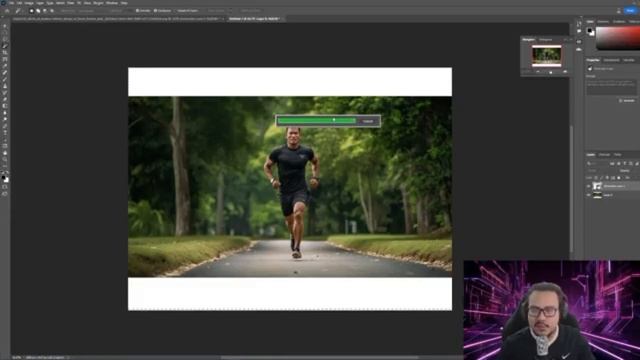Choose Add to Selection mode icon

click(38, 11)
